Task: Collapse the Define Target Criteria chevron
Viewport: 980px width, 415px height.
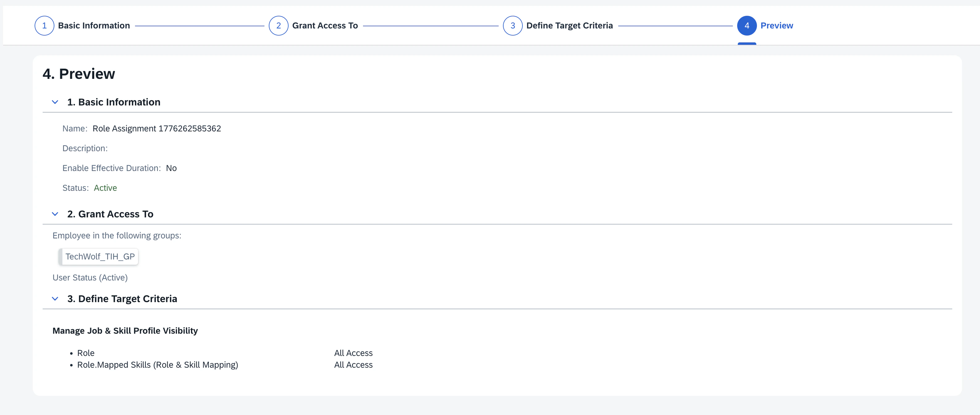Action: (55, 299)
